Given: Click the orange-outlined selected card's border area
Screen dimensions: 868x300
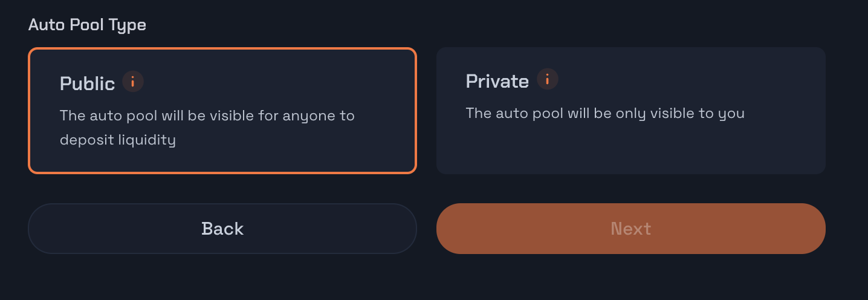Looking at the screenshot, I should coord(222,49).
